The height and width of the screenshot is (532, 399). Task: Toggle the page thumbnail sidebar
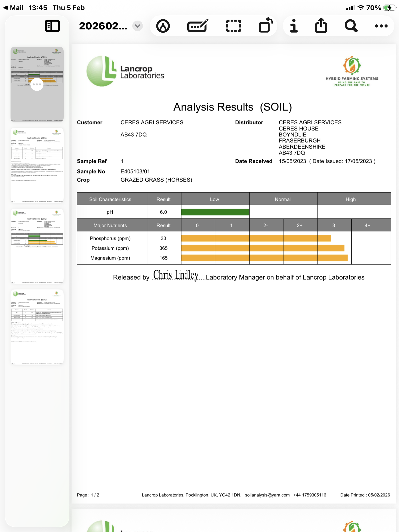52,26
